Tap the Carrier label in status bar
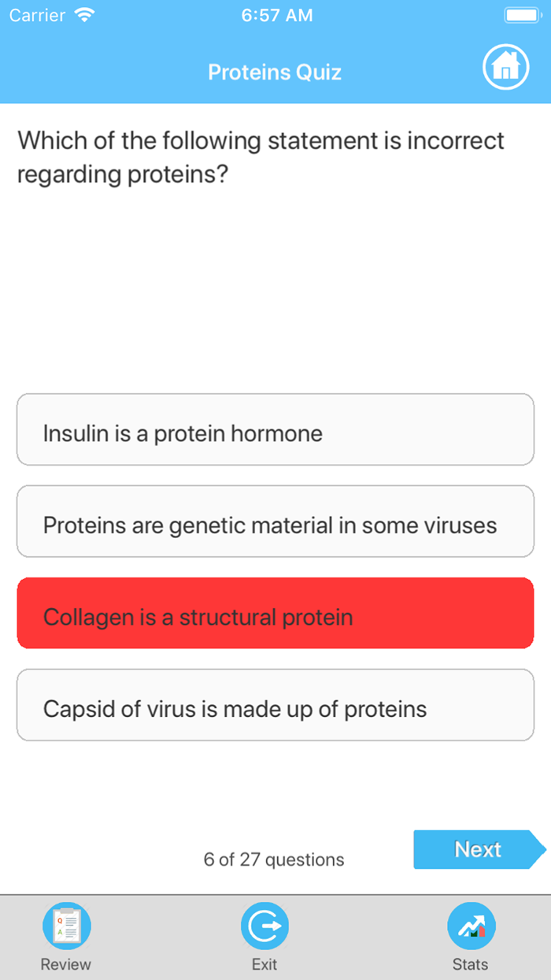551x980 pixels. pyautogui.click(x=35, y=13)
